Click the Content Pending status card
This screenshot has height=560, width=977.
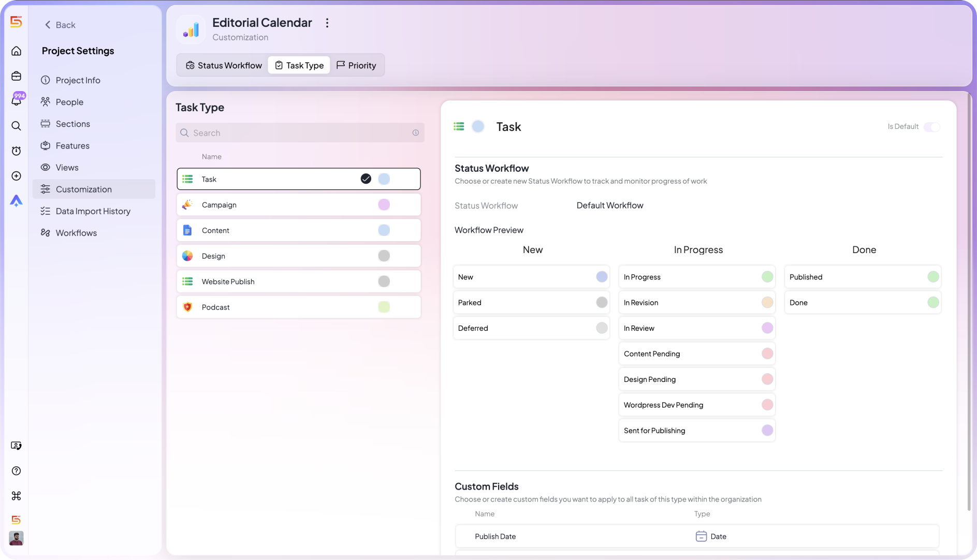[697, 354]
